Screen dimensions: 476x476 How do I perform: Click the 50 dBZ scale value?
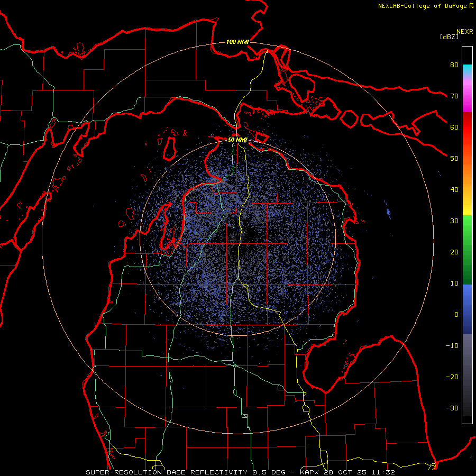coord(454,159)
